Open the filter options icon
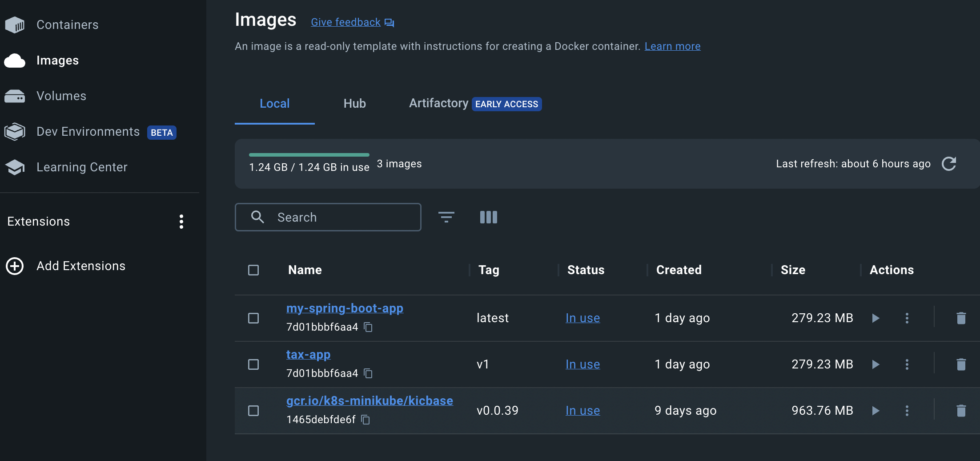 tap(446, 217)
